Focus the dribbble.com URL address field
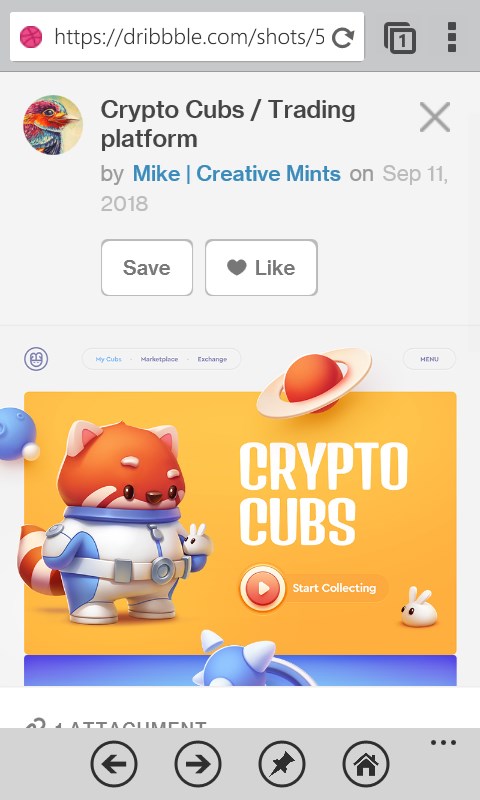 [x=187, y=37]
